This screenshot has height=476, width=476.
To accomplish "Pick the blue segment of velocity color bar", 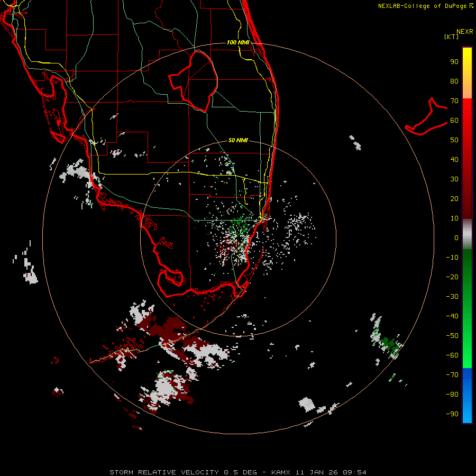I will tap(467, 396).
